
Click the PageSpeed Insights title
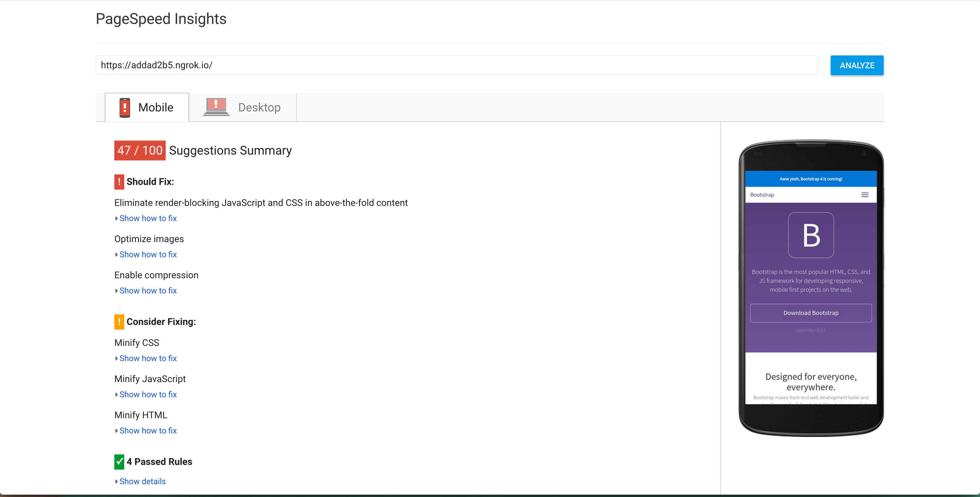[x=161, y=19]
